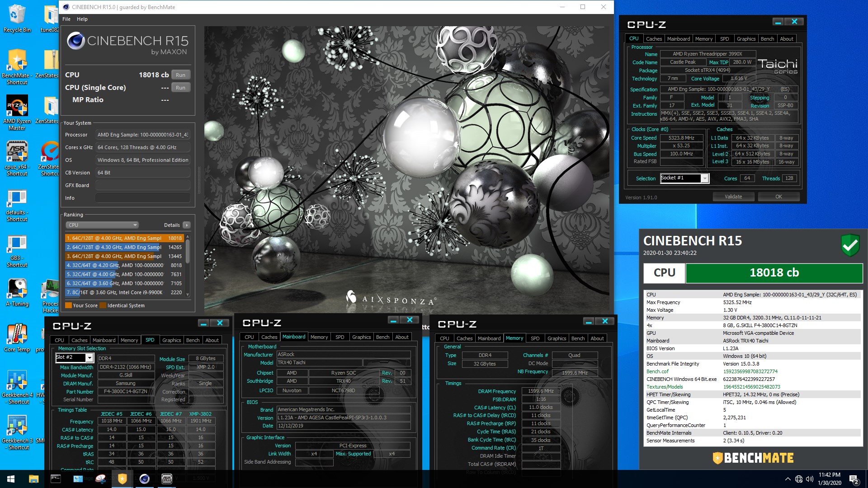Click the BIOS Version field L1.23A AGESA
The height and width of the screenshot is (488, 868).
343,418
